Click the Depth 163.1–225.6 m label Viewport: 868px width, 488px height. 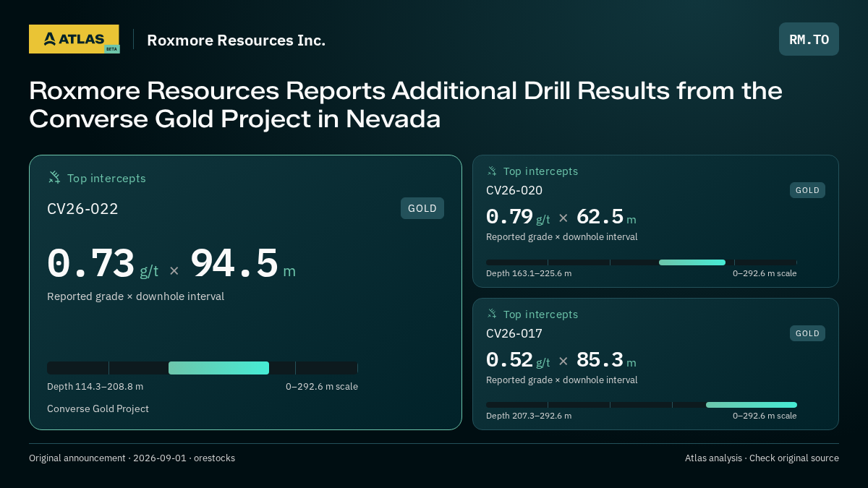[x=529, y=273]
